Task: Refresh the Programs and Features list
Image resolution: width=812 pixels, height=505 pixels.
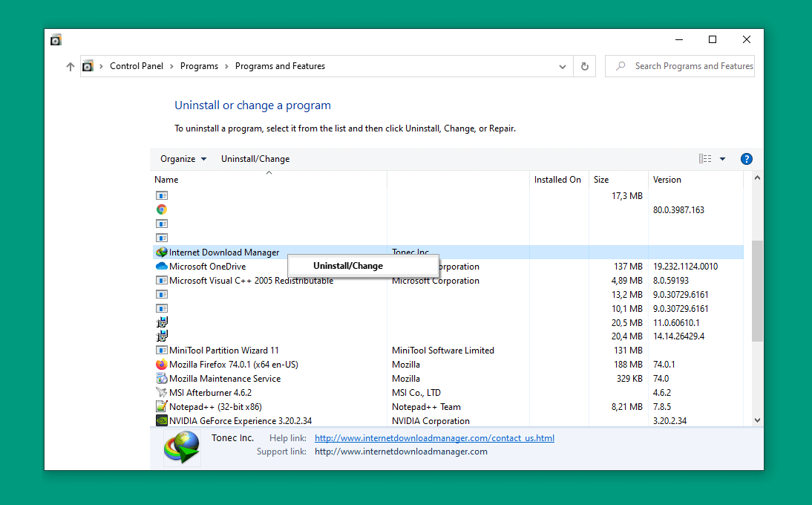Action: (585, 66)
